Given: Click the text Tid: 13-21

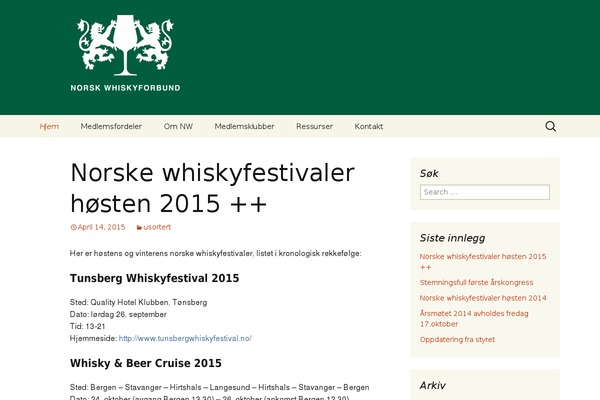Looking at the screenshot, I should click(x=88, y=327).
